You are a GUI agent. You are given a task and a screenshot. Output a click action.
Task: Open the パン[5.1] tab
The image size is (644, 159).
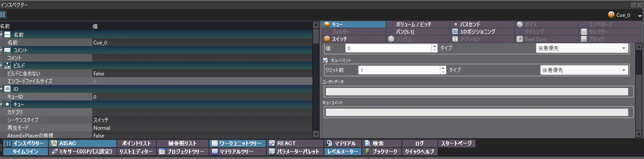tap(418, 32)
